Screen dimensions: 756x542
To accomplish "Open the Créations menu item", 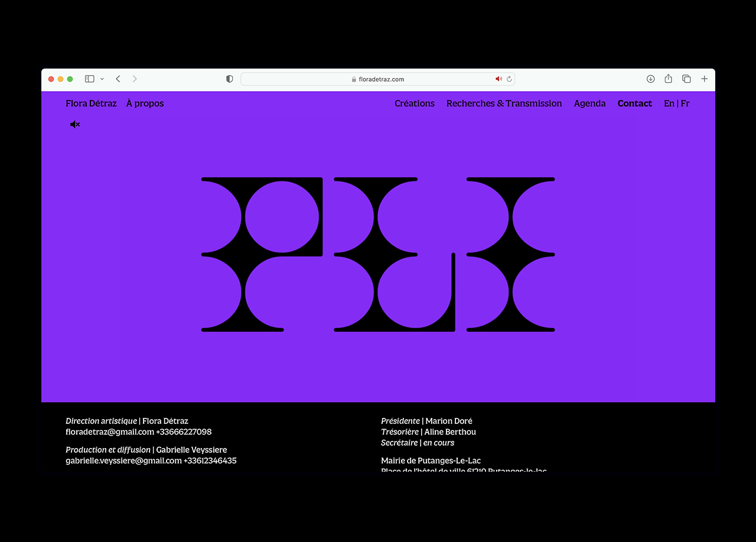I will tap(415, 103).
